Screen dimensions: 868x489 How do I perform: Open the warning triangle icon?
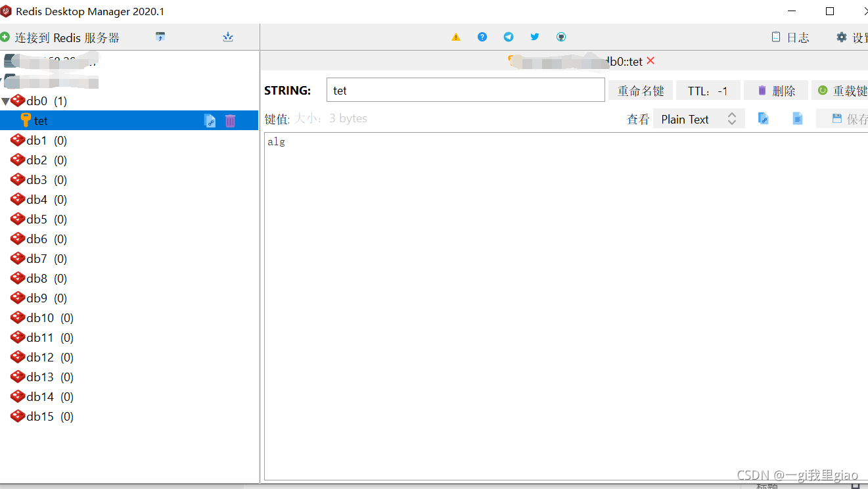(x=456, y=37)
